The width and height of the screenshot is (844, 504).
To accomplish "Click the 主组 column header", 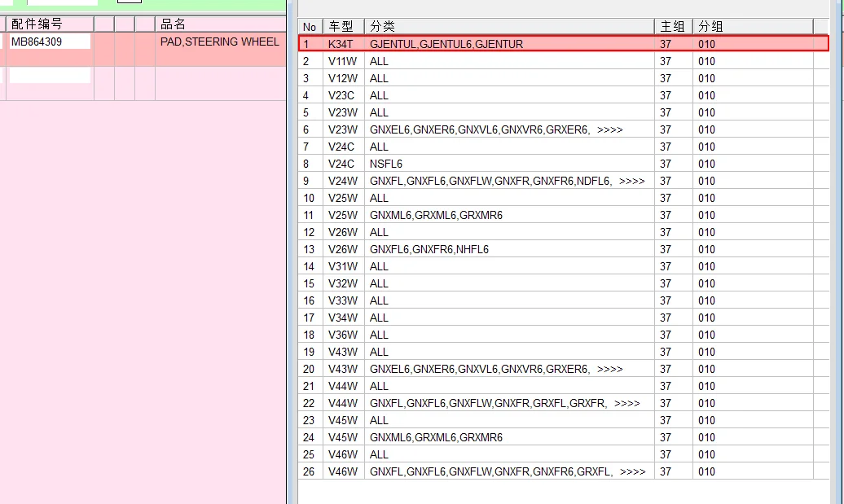I will coord(674,26).
